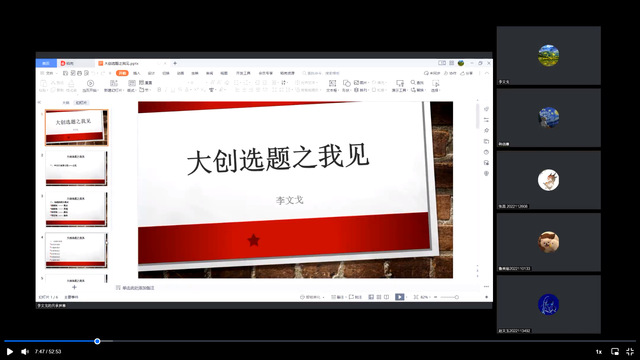
Task: Click the video progress bar handle
Action: 97,341
